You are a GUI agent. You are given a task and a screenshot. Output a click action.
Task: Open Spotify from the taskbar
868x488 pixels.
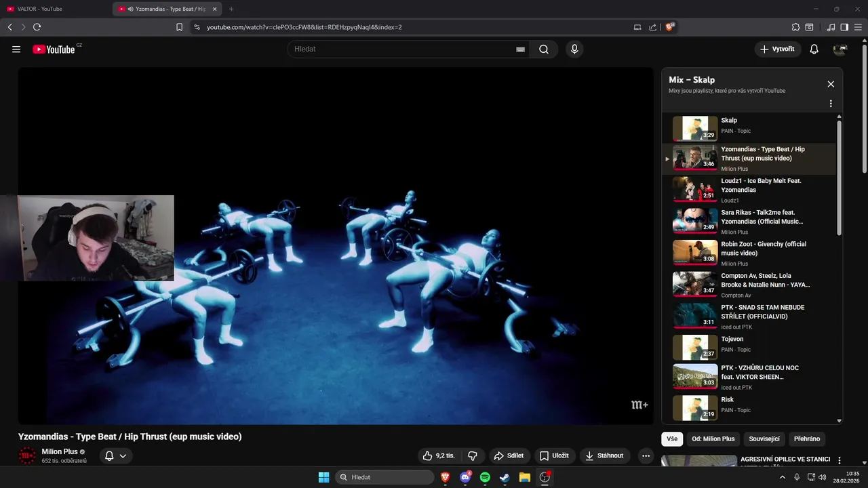[x=485, y=477]
